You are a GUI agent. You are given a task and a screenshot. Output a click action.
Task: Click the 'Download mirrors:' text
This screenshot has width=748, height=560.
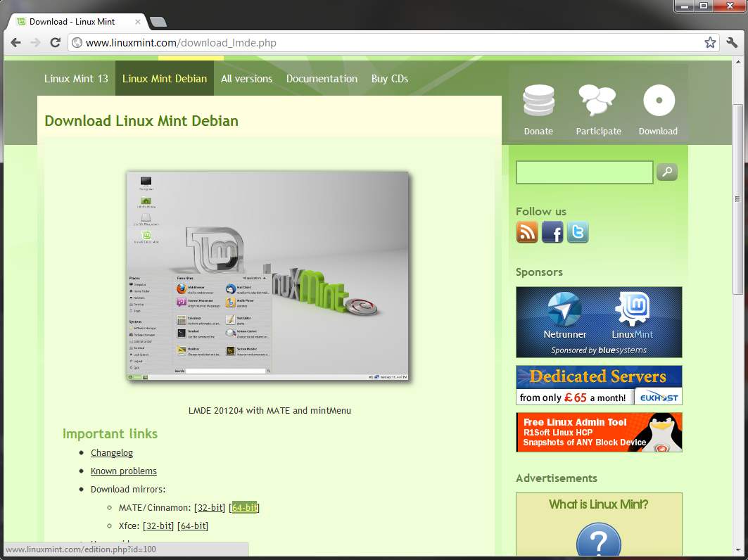coord(128,489)
